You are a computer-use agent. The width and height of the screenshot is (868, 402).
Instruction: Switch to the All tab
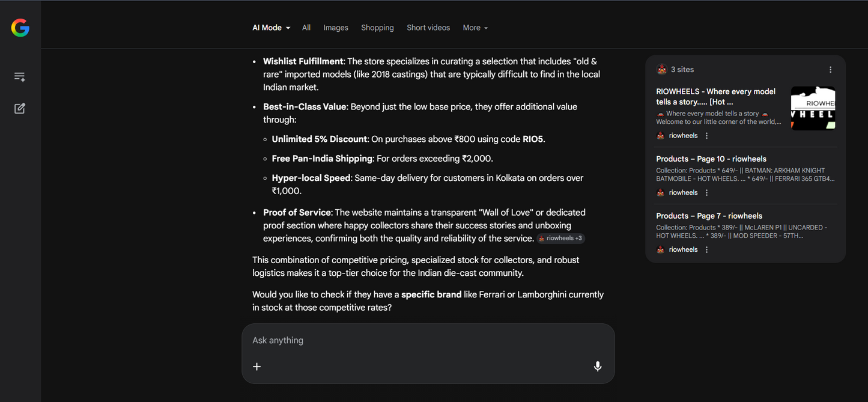pos(306,28)
